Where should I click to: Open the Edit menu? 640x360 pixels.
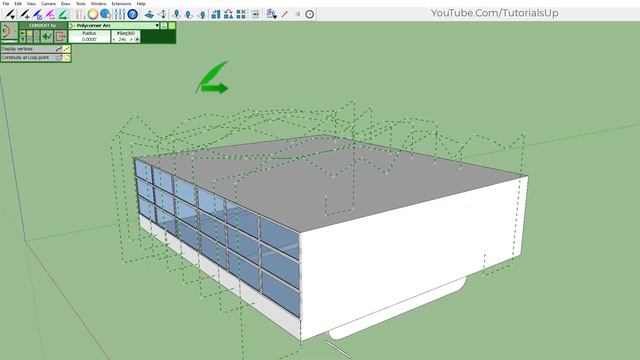tap(18, 3)
